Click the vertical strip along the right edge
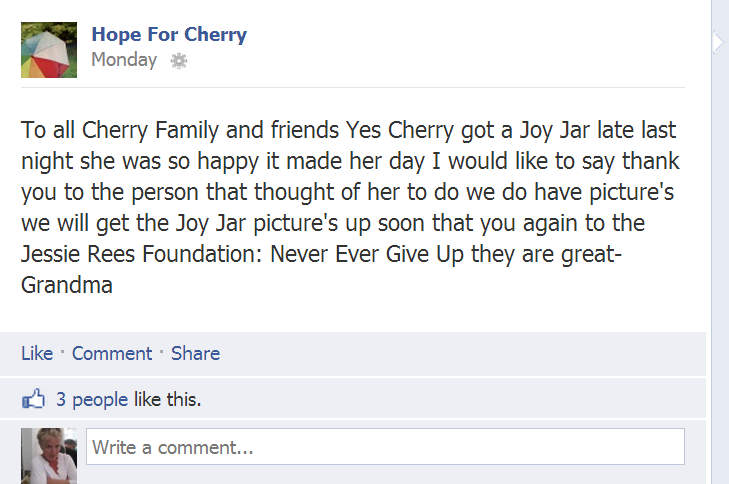729x484 pixels. pyautogui.click(x=720, y=242)
